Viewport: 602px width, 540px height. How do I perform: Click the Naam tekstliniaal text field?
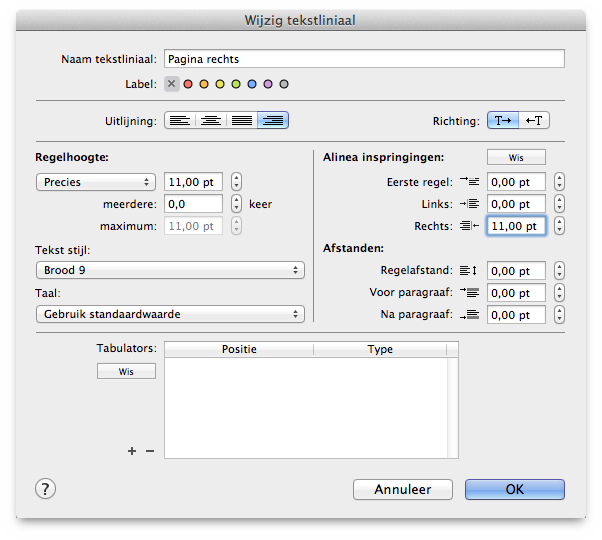364,59
